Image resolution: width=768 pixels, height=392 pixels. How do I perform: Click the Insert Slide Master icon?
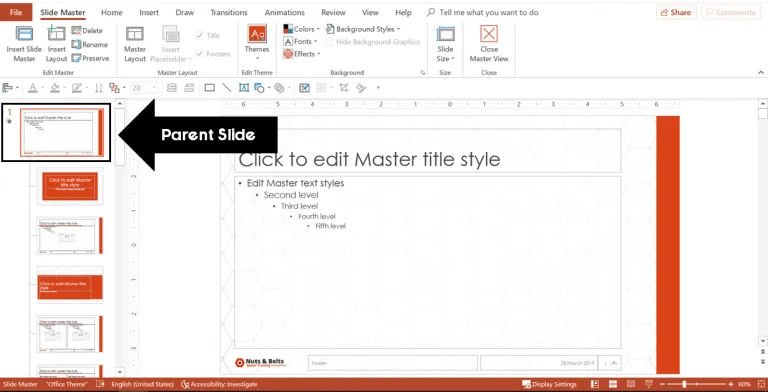tap(24, 44)
